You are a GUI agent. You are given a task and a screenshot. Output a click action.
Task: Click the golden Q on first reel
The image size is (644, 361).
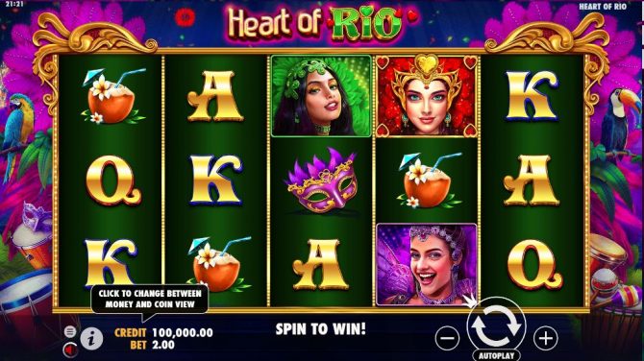click(112, 180)
